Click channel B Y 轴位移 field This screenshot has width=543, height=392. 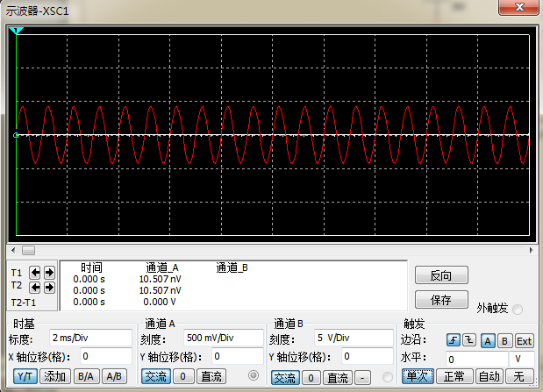(x=367, y=356)
